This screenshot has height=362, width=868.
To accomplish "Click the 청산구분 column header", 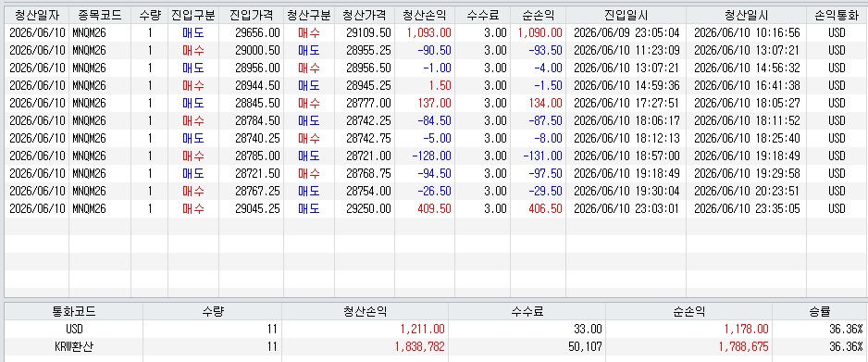I will [x=309, y=15].
